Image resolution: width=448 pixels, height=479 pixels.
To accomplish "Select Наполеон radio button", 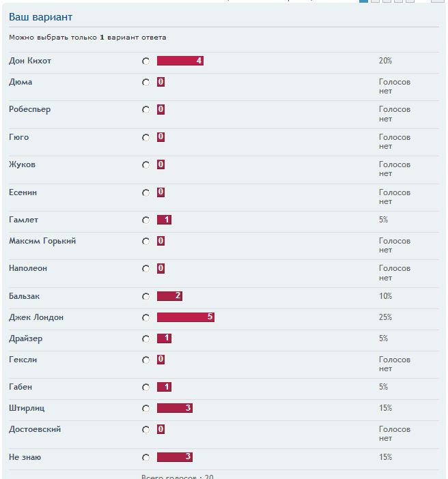I will coord(146,269).
